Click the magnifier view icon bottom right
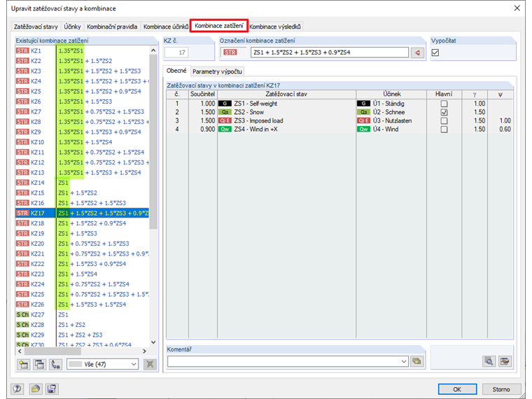532x399 pixels. pos(489,361)
